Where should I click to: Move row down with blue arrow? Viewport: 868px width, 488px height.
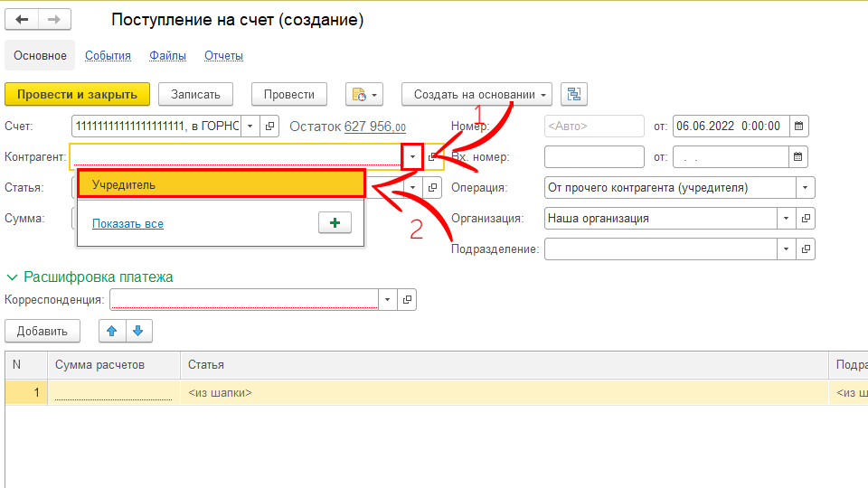coord(138,331)
